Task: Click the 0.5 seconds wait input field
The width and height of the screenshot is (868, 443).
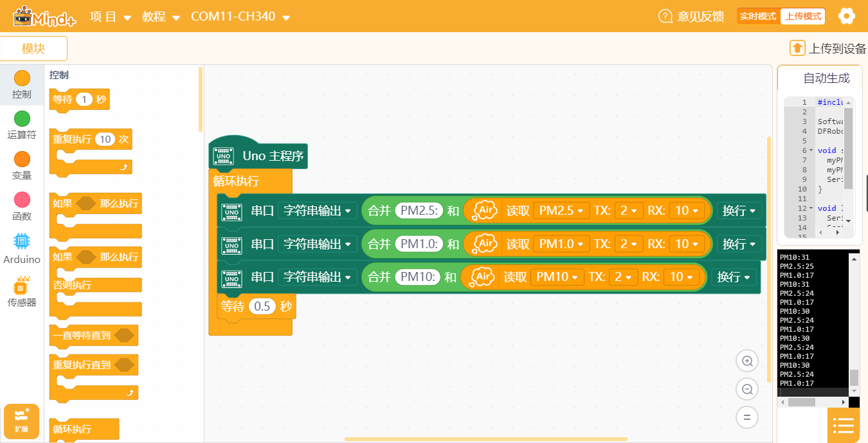Action: tap(262, 307)
